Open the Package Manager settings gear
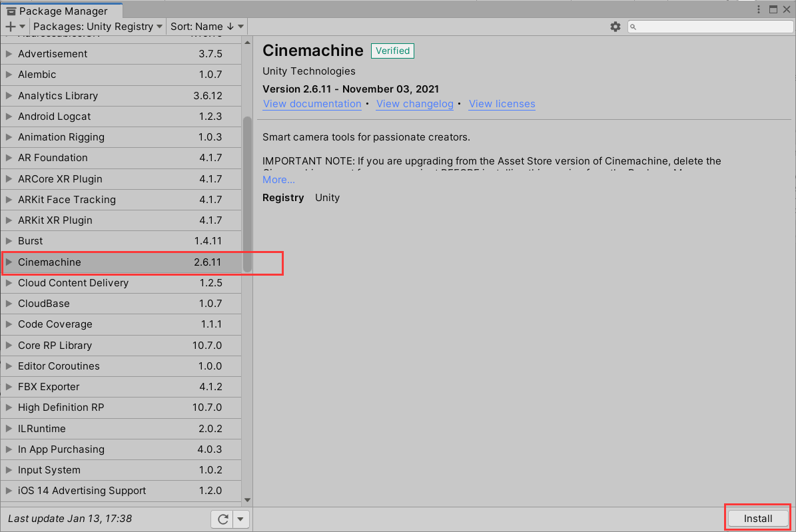 click(615, 27)
